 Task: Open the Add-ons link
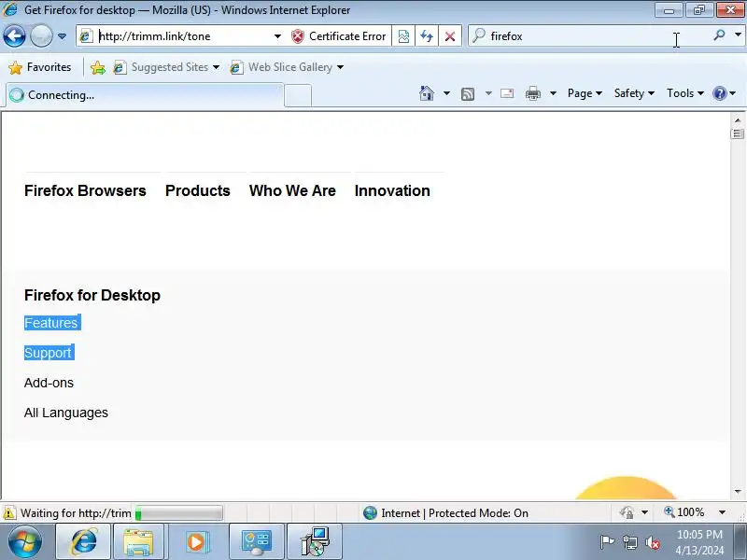point(49,383)
